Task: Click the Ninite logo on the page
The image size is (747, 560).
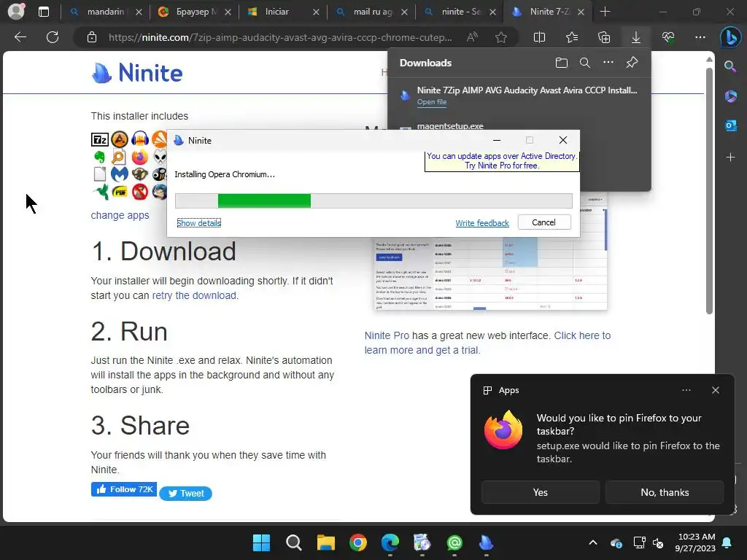Action: 137,73
